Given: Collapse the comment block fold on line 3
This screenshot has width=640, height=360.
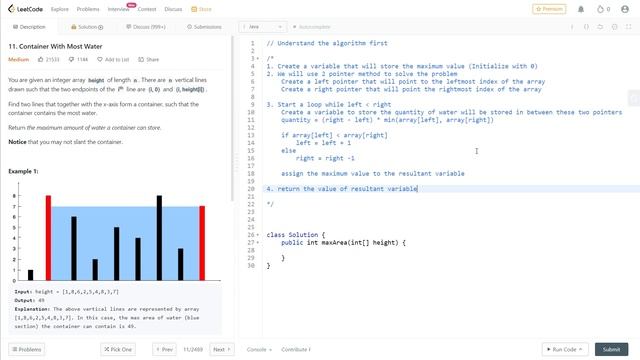Looking at the screenshot, I should pos(258,58).
